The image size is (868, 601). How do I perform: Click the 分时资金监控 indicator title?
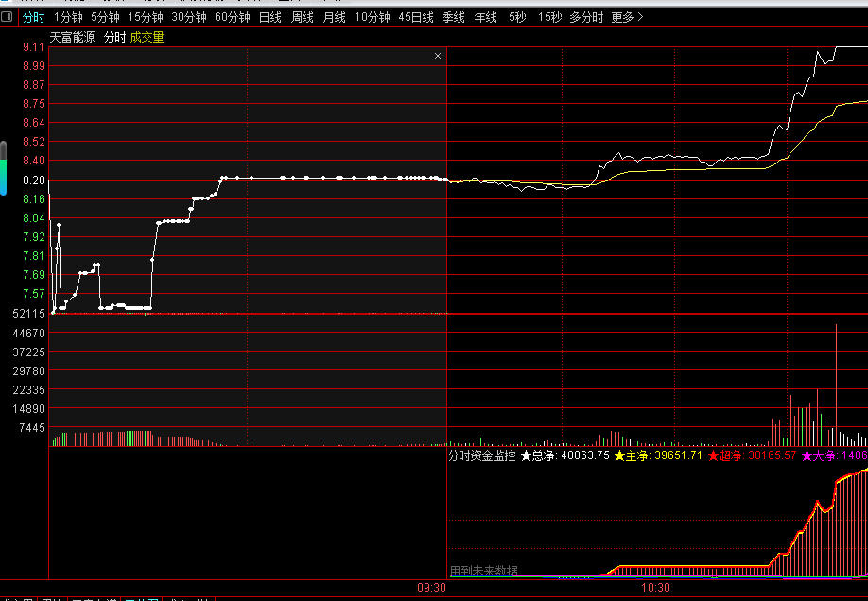point(482,455)
